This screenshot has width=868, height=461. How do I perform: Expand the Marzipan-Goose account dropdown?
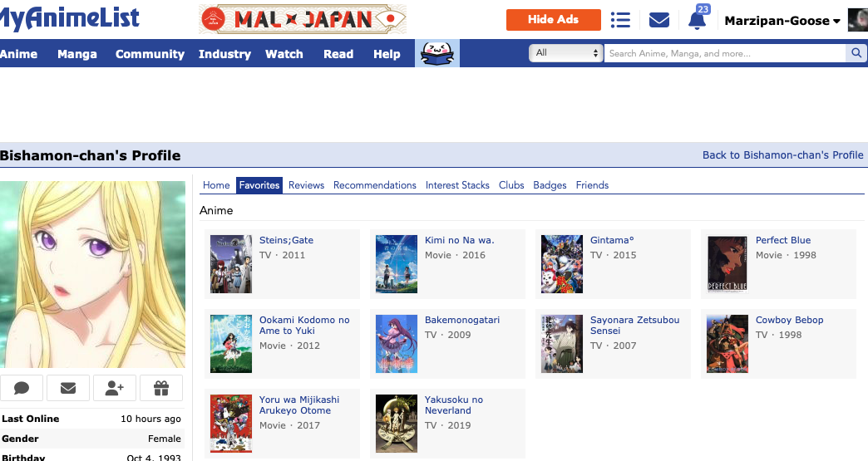click(x=782, y=21)
